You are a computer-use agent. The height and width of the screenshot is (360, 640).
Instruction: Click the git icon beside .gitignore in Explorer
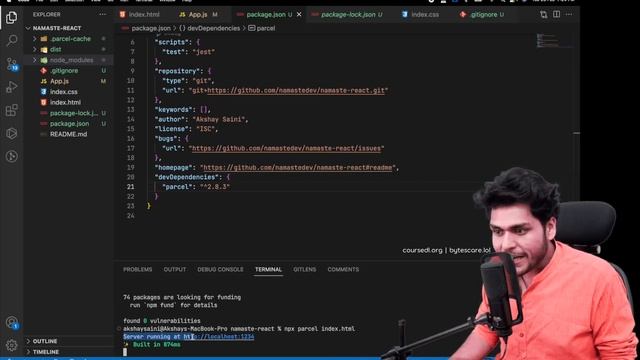[44, 71]
